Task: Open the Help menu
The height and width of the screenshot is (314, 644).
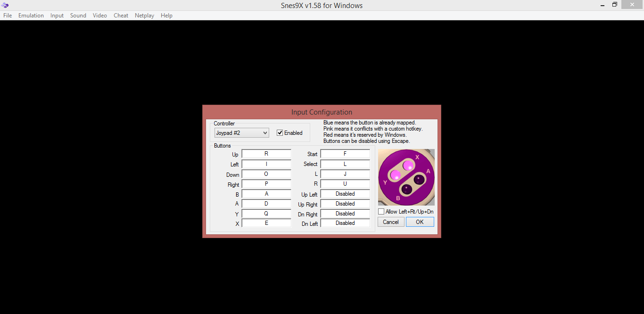Action: coord(166,16)
